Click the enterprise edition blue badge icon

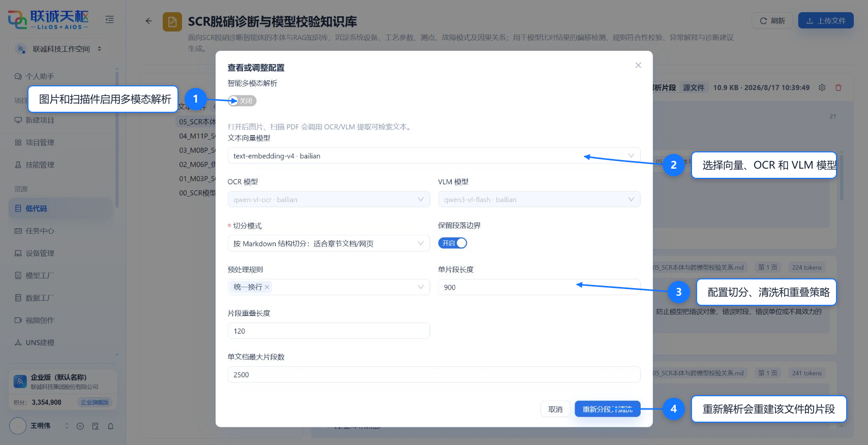(x=20, y=382)
